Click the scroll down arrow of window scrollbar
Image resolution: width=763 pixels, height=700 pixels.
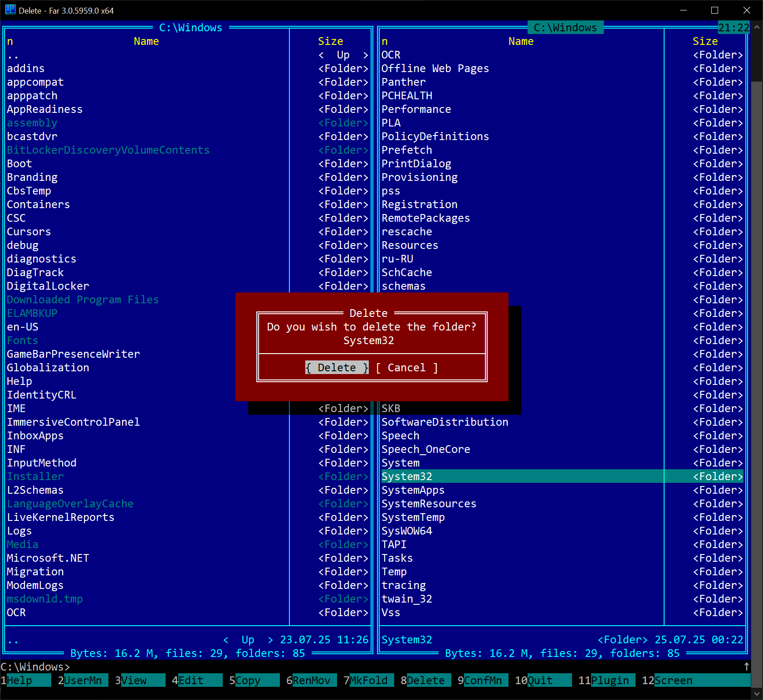(757, 693)
